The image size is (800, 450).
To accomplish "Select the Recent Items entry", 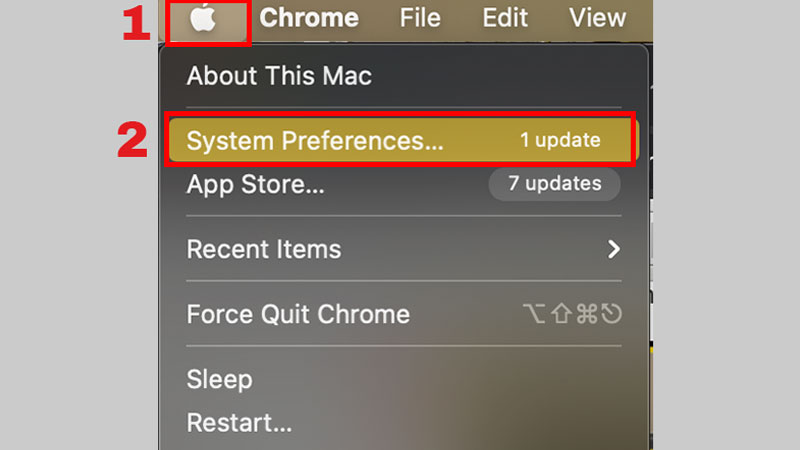I will (264, 249).
